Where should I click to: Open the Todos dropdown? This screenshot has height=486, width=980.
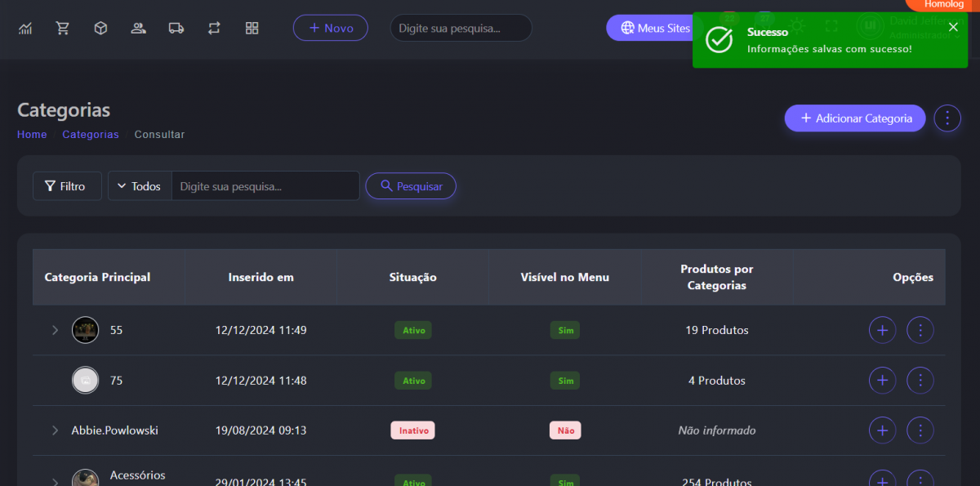pos(140,186)
